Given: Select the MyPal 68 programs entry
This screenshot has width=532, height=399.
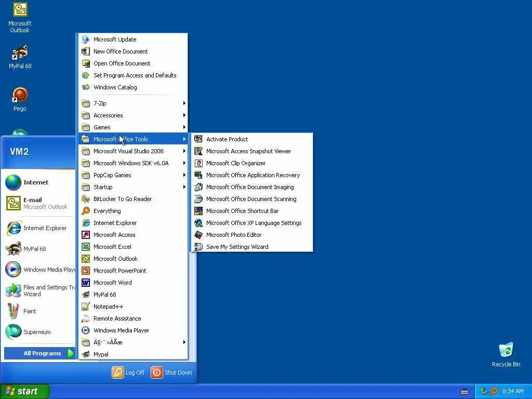Looking at the screenshot, I should pyautogui.click(x=133, y=295).
